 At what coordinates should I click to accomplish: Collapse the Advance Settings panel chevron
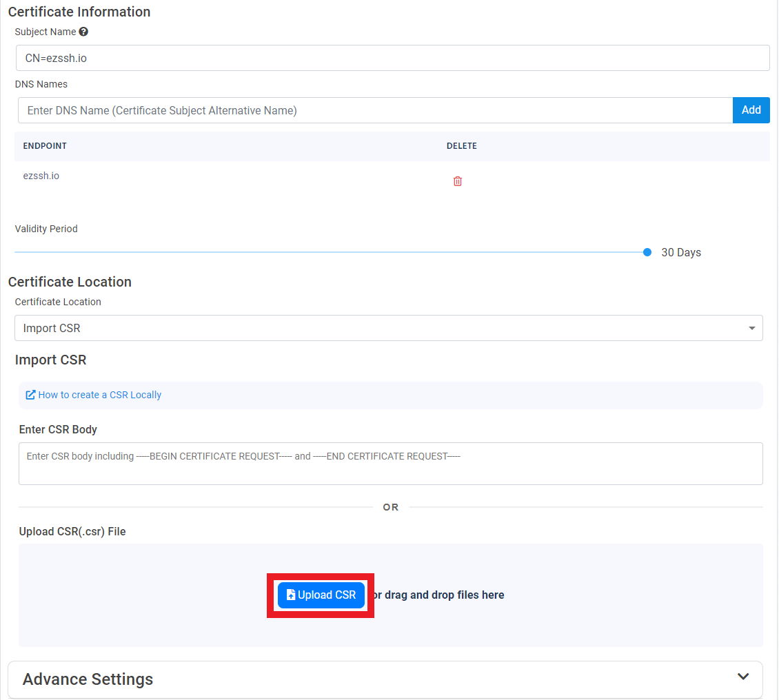click(x=742, y=677)
